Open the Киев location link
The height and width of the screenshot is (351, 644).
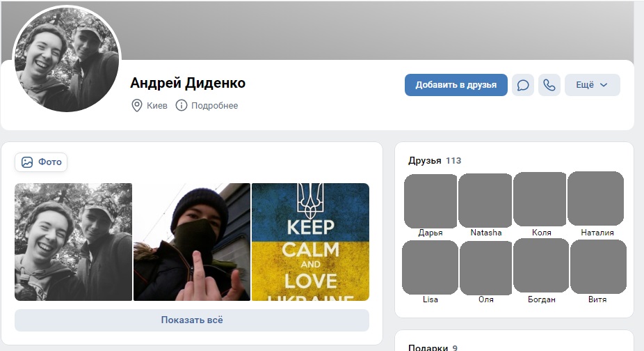coord(157,105)
